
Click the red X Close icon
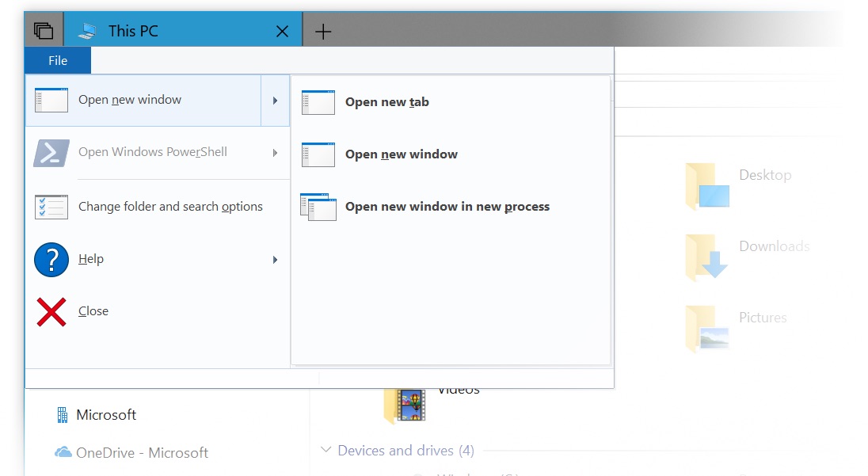[x=51, y=311]
